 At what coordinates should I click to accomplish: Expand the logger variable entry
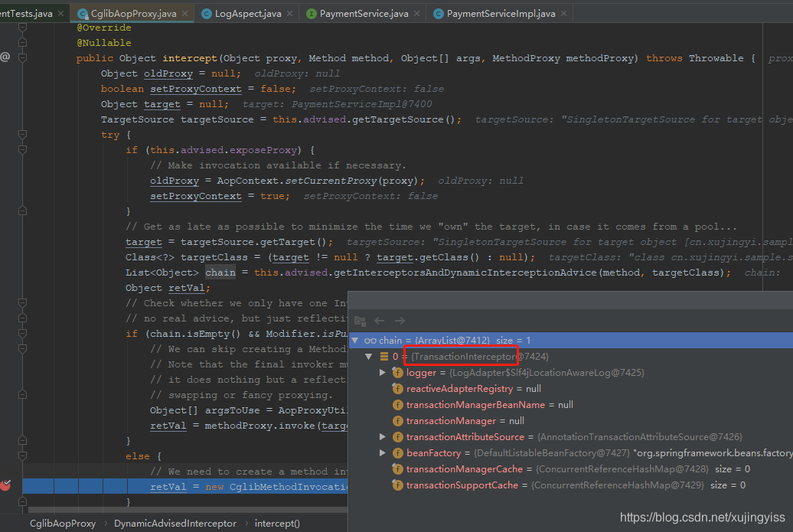point(383,372)
